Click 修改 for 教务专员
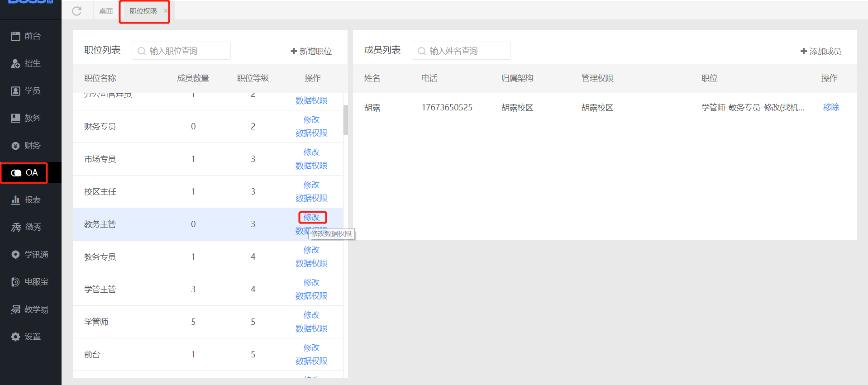The width and height of the screenshot is (868, 385). tap(311, 250)
